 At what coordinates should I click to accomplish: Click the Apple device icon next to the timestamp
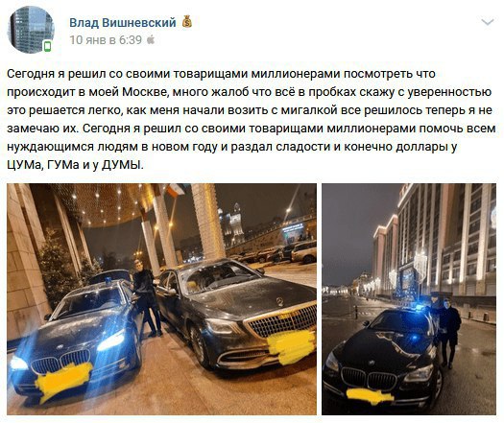pos(151,40)
